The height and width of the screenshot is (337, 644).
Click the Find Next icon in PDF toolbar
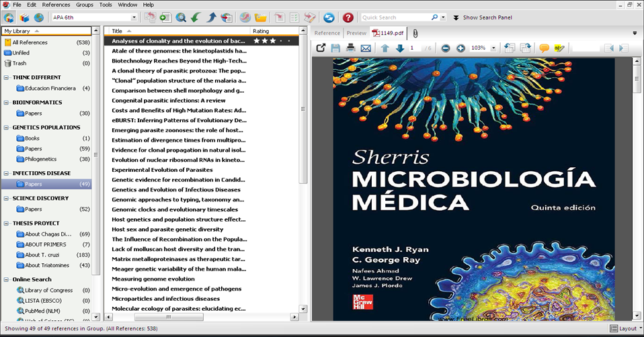(623, 48)
